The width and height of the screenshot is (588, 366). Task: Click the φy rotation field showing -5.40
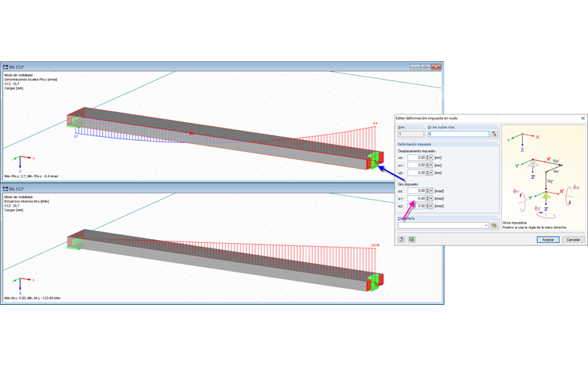[x=416, y=198]
